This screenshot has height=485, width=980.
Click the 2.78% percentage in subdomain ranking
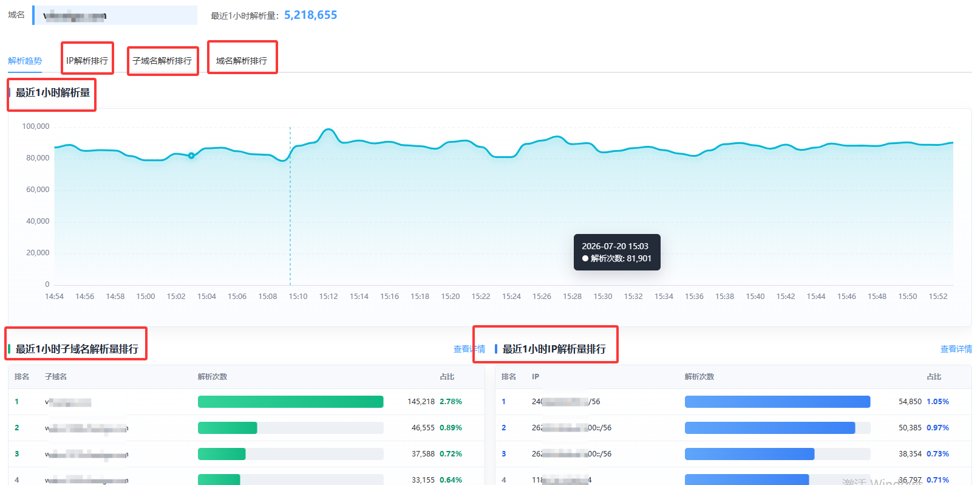tap(451, 402)
